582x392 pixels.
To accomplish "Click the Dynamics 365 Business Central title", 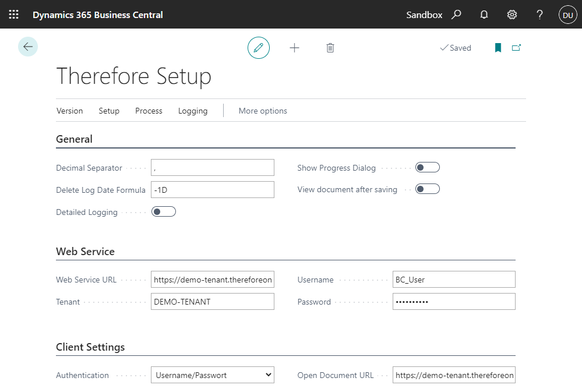I will click(x=98, y=15).
